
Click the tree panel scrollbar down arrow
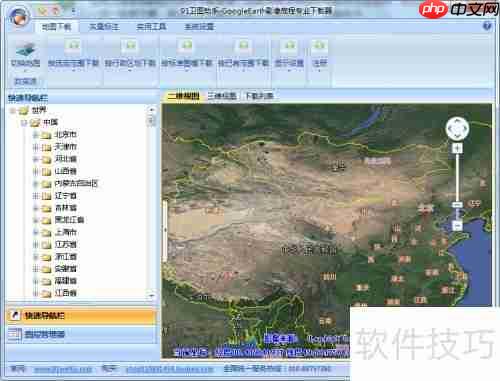(x=152, y=295)
